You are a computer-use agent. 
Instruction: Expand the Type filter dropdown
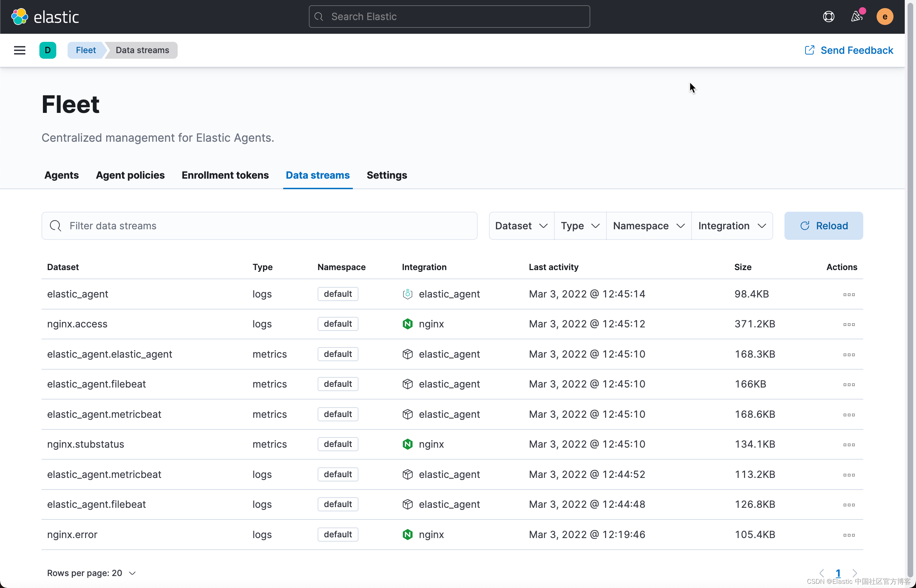tap(580, 226)
